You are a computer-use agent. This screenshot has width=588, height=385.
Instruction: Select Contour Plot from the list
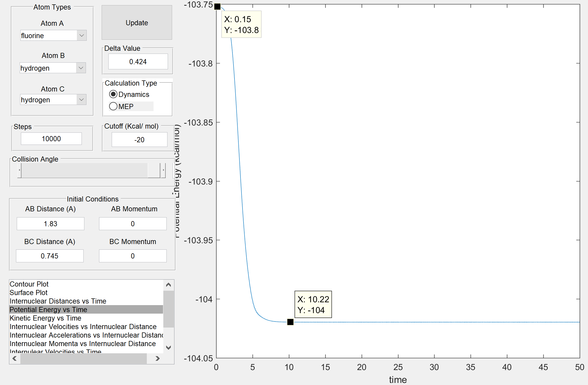pos(29,284)
